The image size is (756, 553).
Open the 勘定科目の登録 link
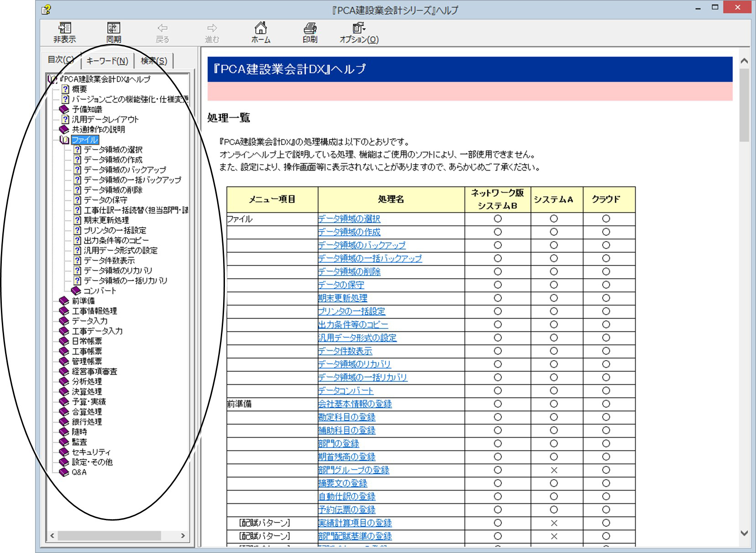347,417
